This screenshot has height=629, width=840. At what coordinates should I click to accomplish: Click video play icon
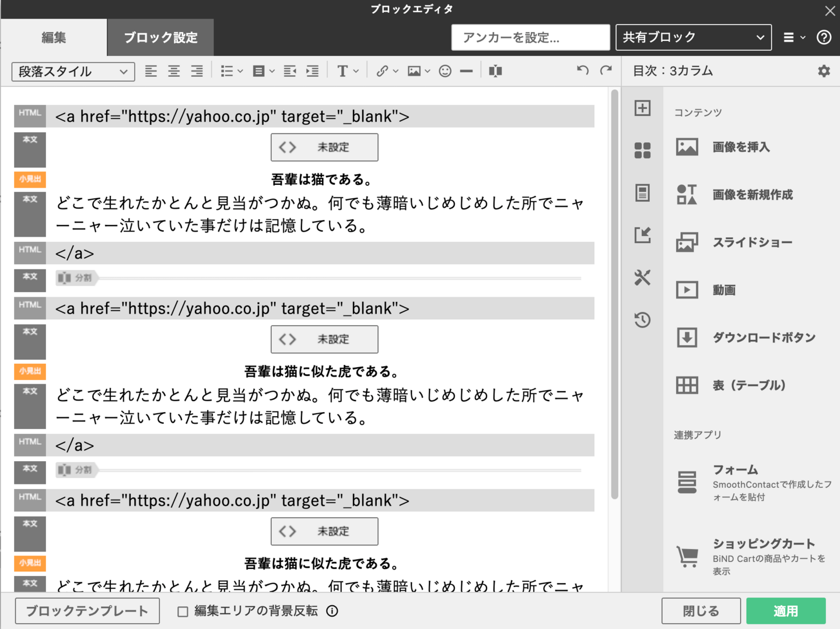(x=687, y=290)
